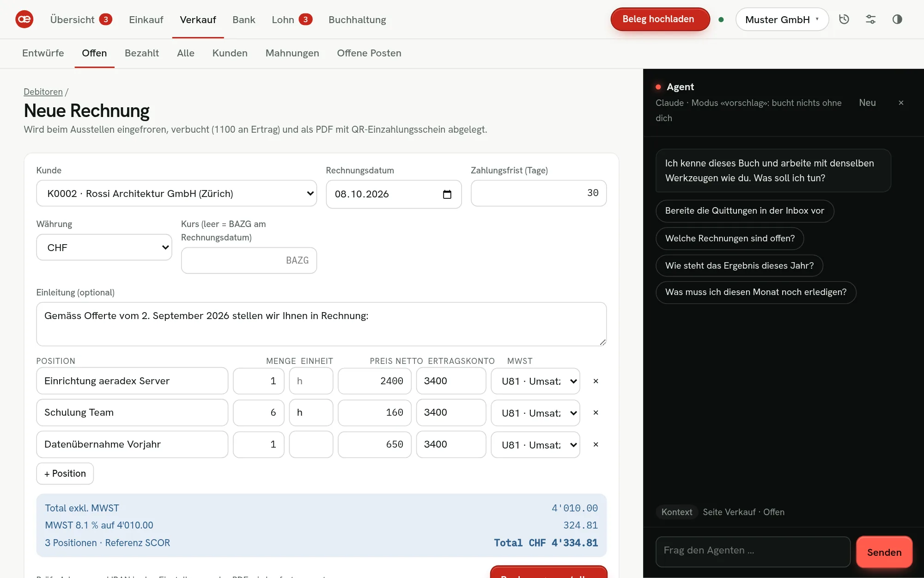Click the Beleg hochladen button
This screenshot has width=924, height=578.
660,19
